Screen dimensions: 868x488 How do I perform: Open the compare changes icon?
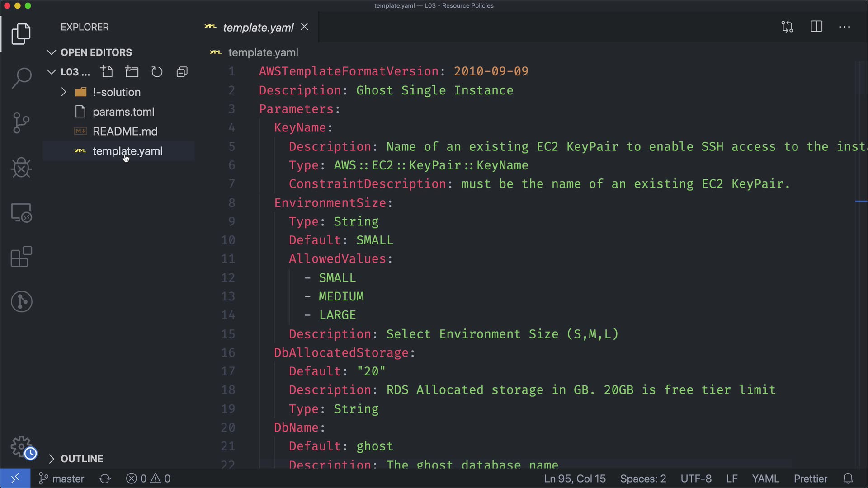pyautogui.click(x=787, y=27)
